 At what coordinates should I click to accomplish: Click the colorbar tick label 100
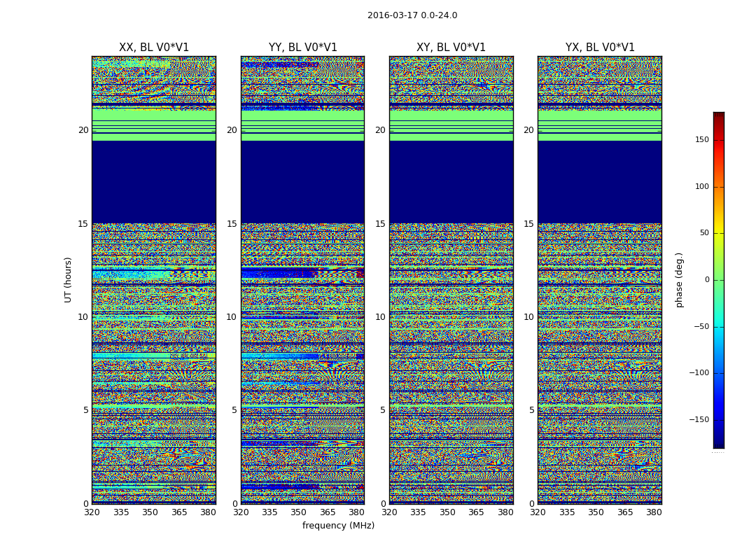coord(702,186)
